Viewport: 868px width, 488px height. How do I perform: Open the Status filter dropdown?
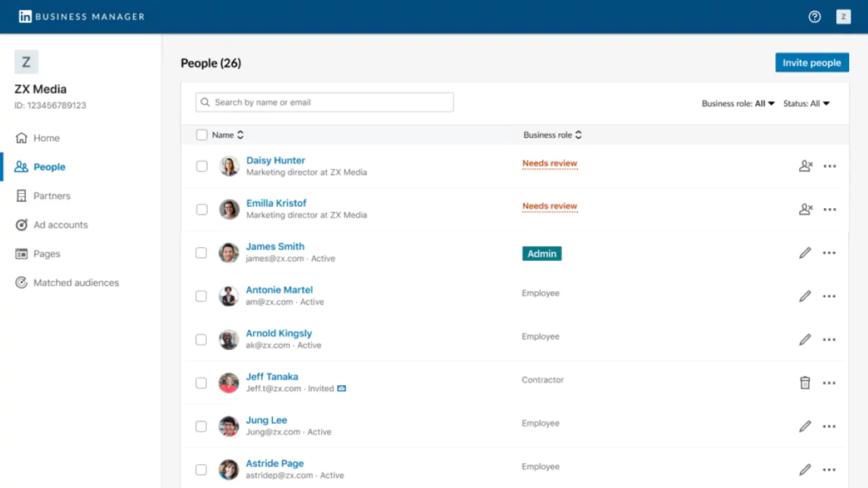tap(806, 103)
